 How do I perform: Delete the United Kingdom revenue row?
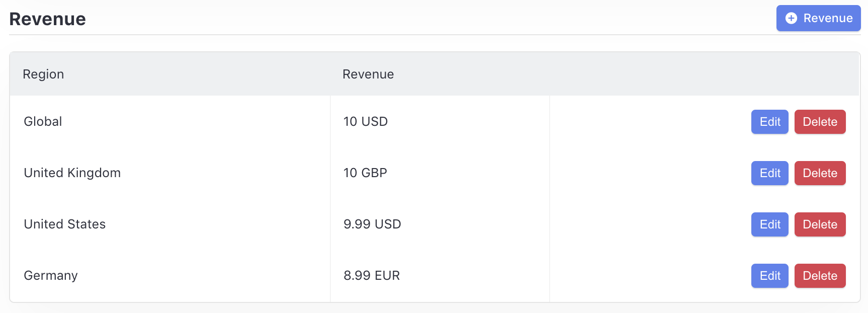[820, 173]
